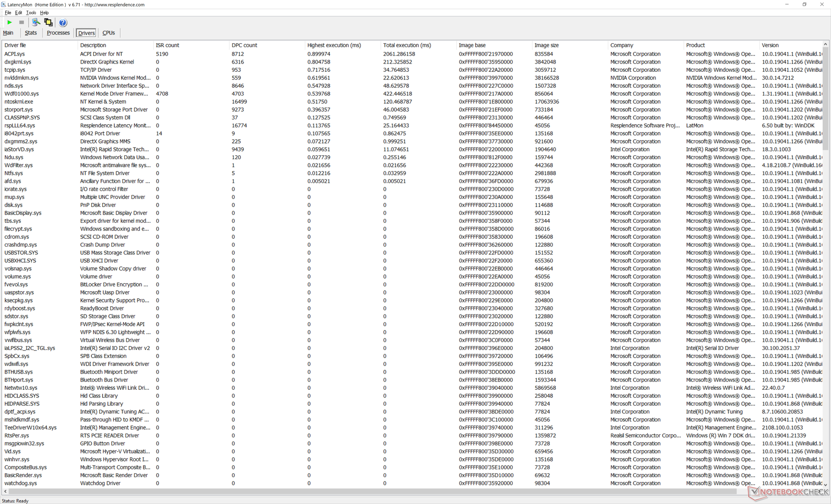Viewport: 831px width, 504px height.
Task: Open the Tools menu
Action: (x=31, y=13)
